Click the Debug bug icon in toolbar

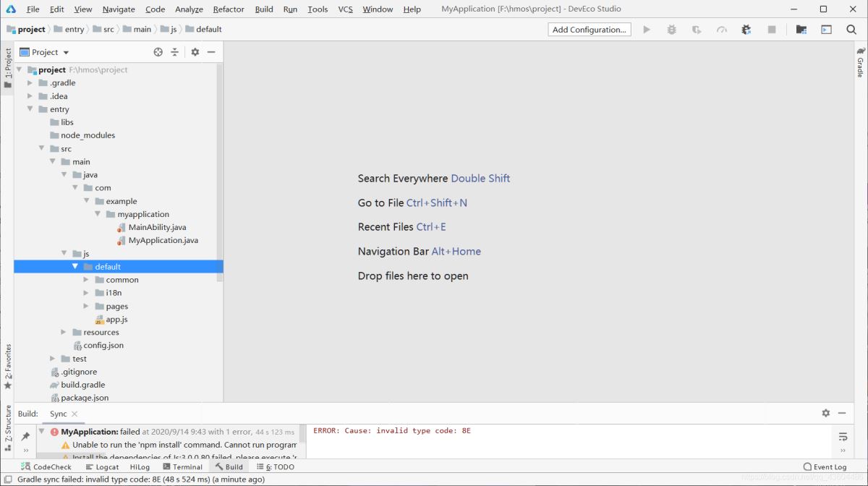coord(672,30)
